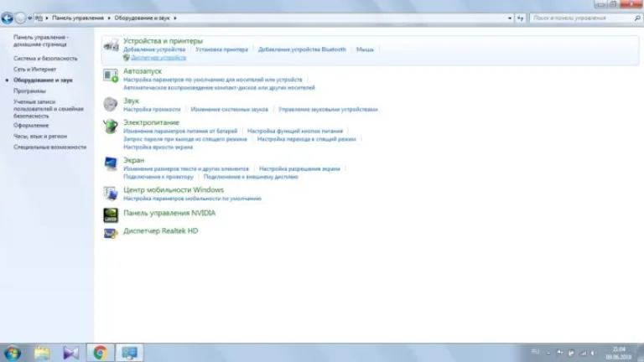The image size is (644, 362).
Task: Open Диспетчер устройств link
Action: pyautogui.click(x=158, y=58)
